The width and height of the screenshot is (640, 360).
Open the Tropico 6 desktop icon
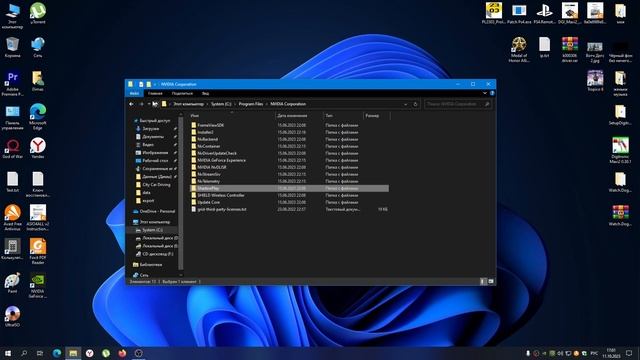click(x=595, y=81)
